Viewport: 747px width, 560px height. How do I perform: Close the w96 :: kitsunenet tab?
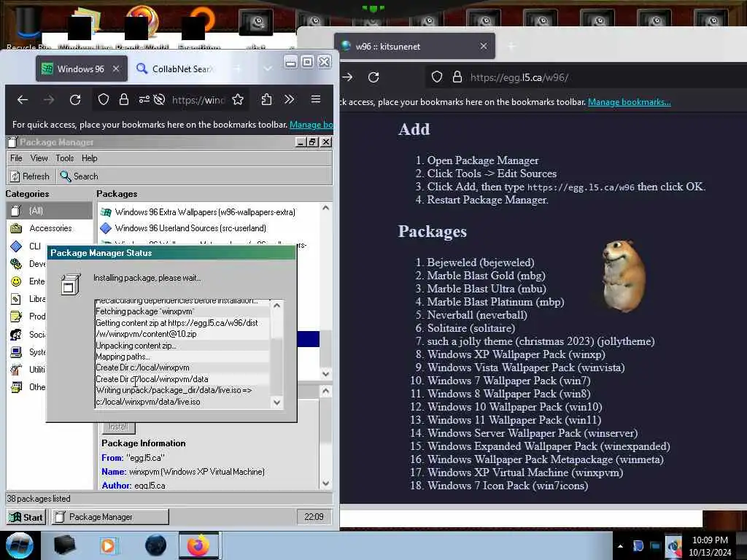484,46
